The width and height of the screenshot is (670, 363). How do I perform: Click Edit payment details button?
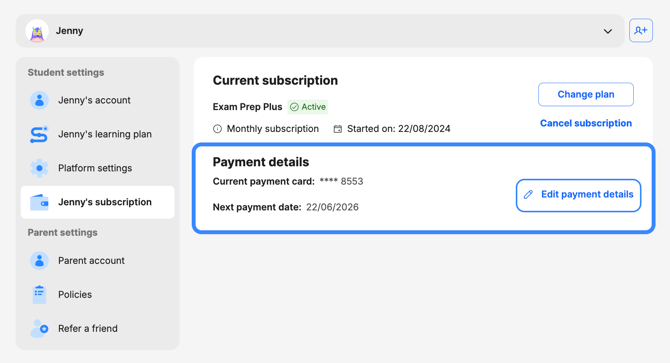579,195
